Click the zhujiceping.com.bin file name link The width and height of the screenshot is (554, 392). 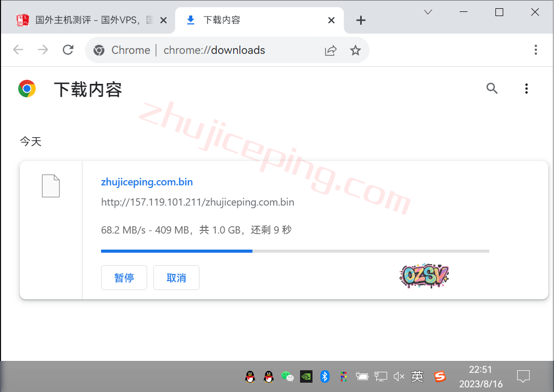click(x=147, y=182)
